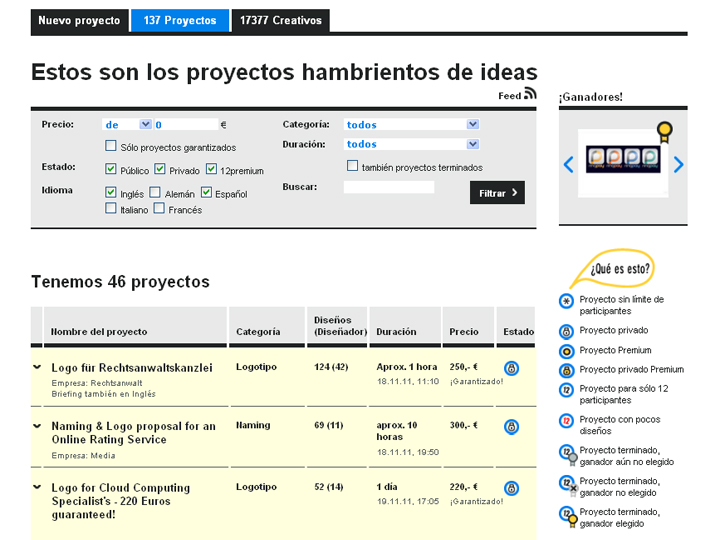Check también proyectos terminados option
Screen dimensions: 720x540
[352, 166]
